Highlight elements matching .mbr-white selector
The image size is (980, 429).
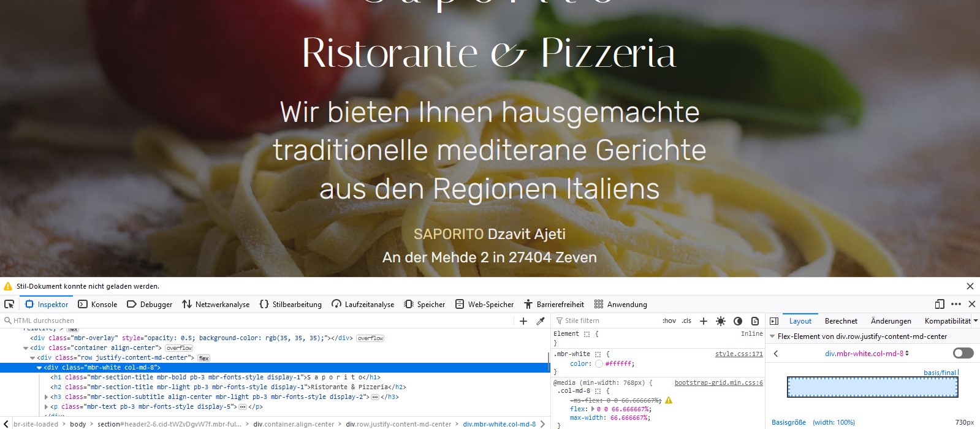point(598,354)
